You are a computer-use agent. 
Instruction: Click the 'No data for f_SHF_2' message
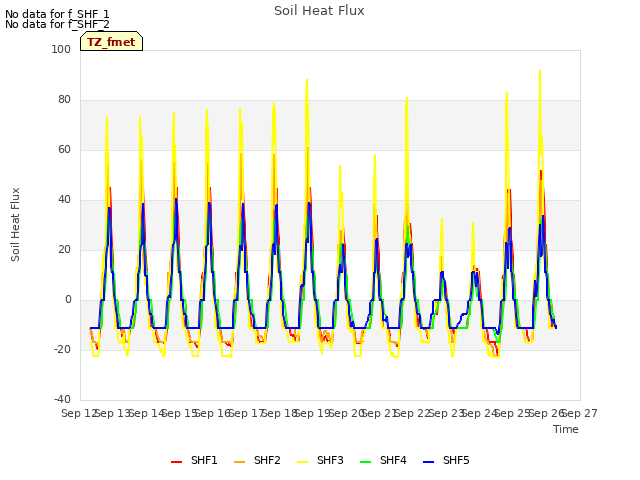pos(57,24)
